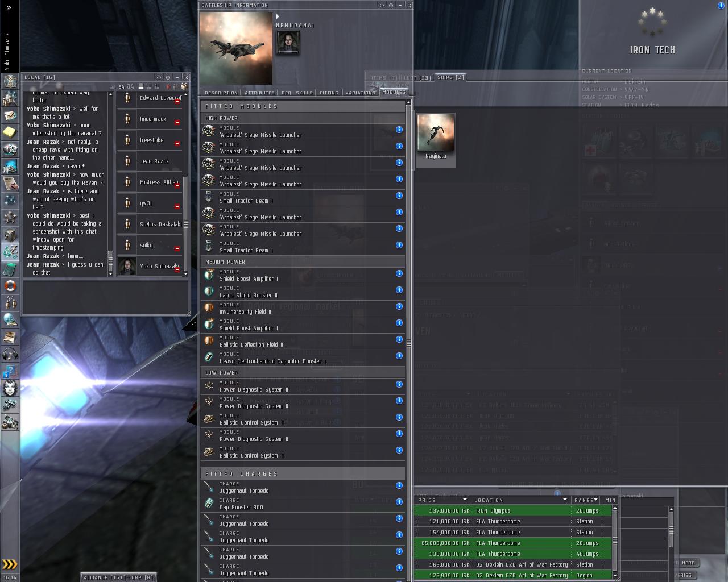Select the Naginata ship thumbnail
728x582 pixels.
coord(436,140)
